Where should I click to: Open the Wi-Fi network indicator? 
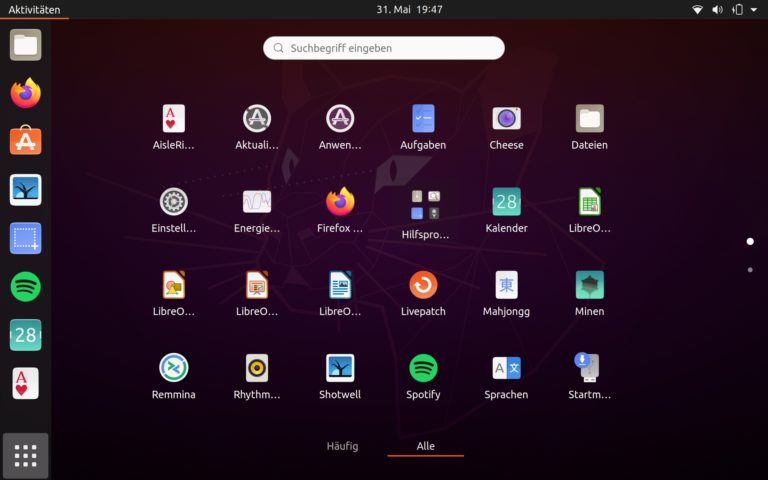click(x=697, y=9)
